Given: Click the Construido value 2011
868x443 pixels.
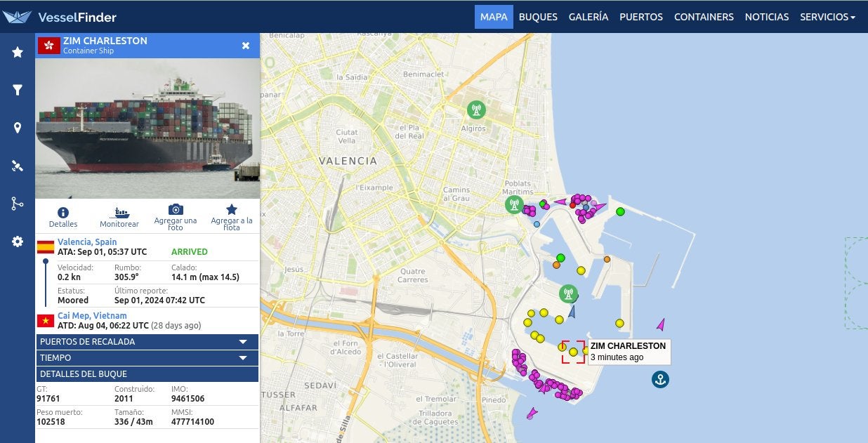Looking at the screenshot, I should tap(124, 399).
